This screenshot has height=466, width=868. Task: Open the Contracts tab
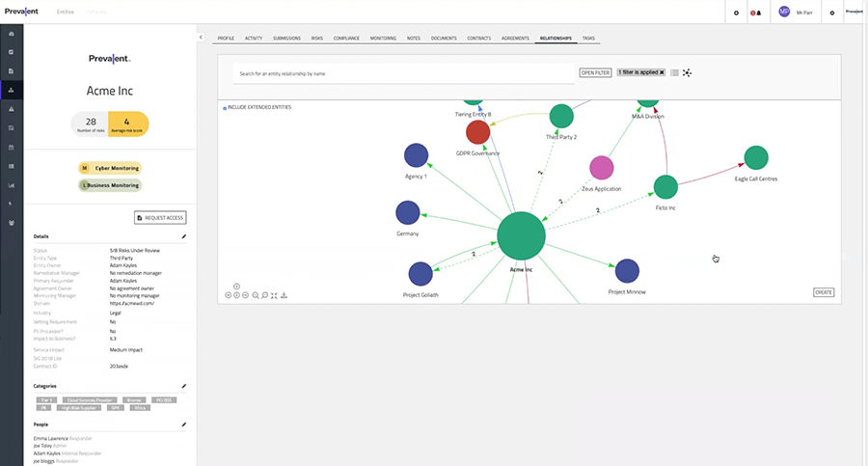point(478,39)
